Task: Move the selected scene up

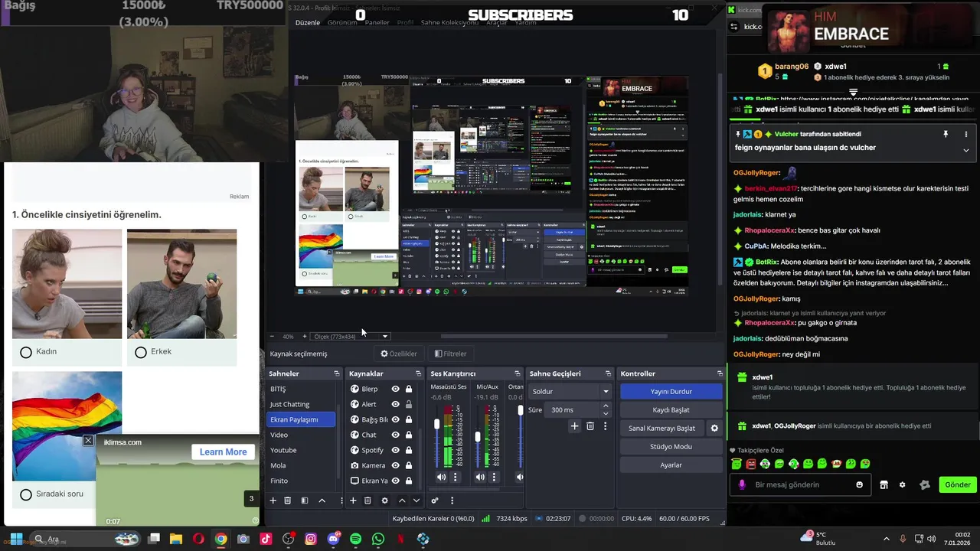Action: click(322, 500)
